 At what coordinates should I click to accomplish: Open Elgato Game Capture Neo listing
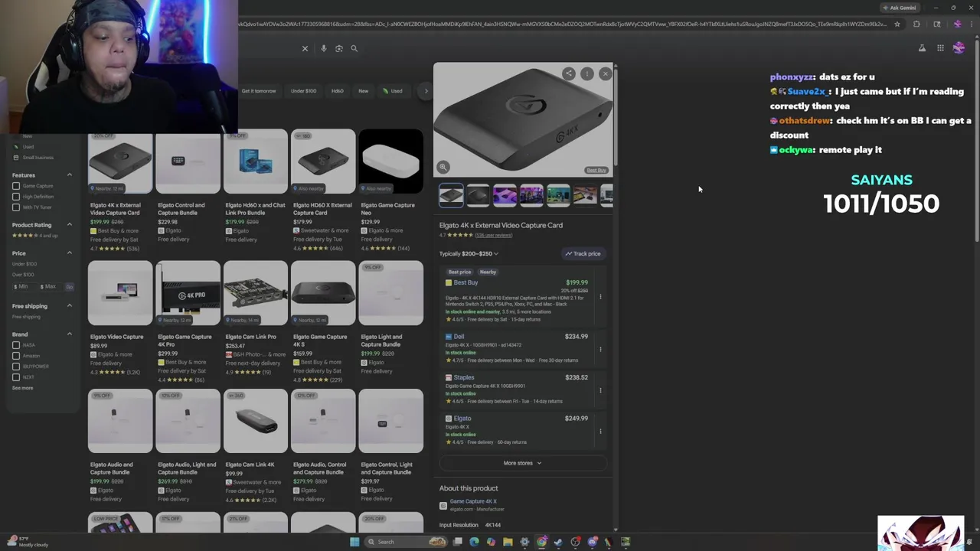(390, 190)
